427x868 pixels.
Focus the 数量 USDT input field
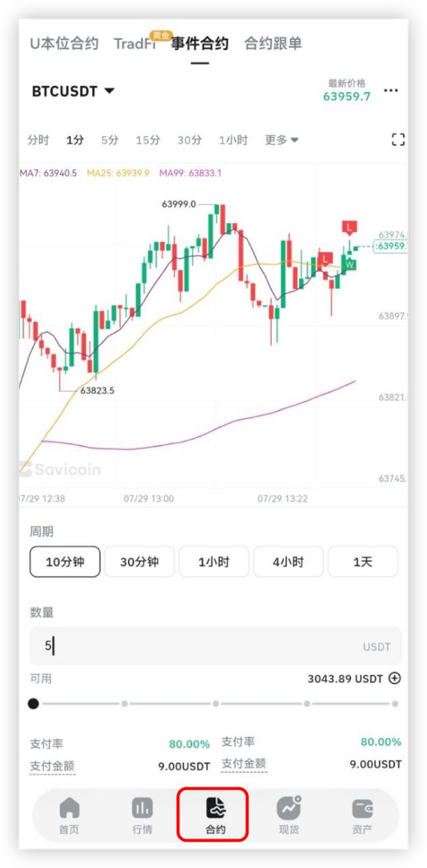coord(216,646)
